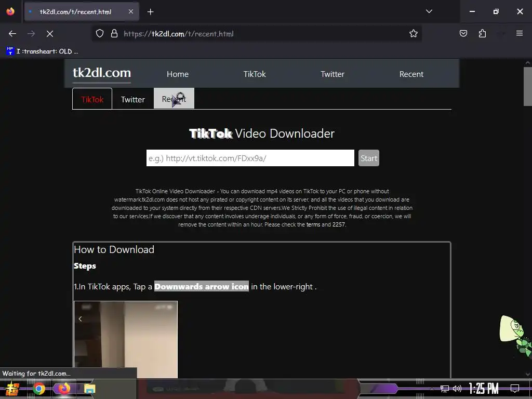Open the Pocket save icon
This screenshot has width=532, height=399.
pyautogui.click(x=463, y=34)
